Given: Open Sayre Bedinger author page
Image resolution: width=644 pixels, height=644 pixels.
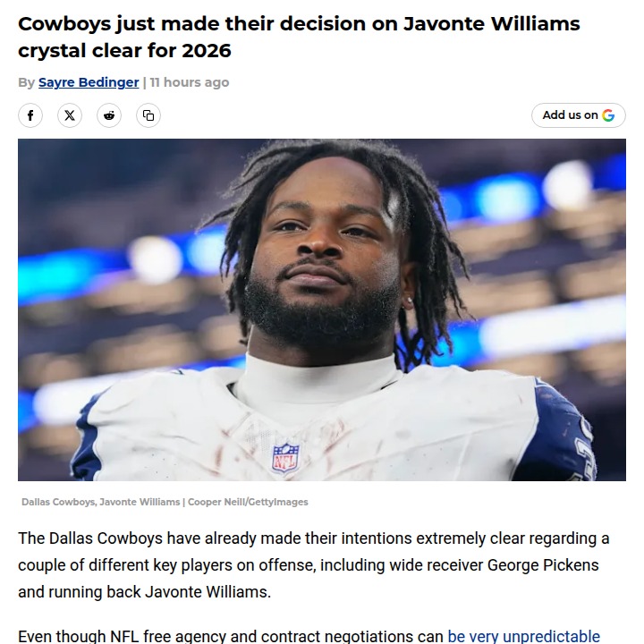Looking at the screenshot, I should coord(89,82).
